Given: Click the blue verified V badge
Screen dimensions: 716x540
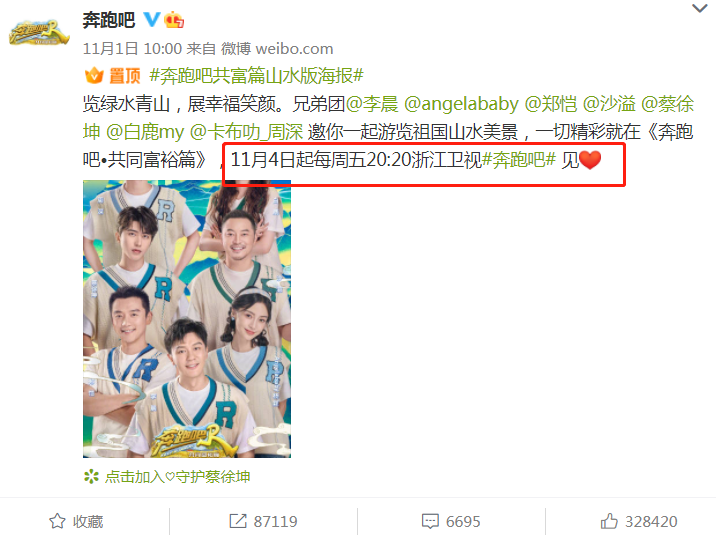Looking at the screenshot, I should tap(152, 19).
